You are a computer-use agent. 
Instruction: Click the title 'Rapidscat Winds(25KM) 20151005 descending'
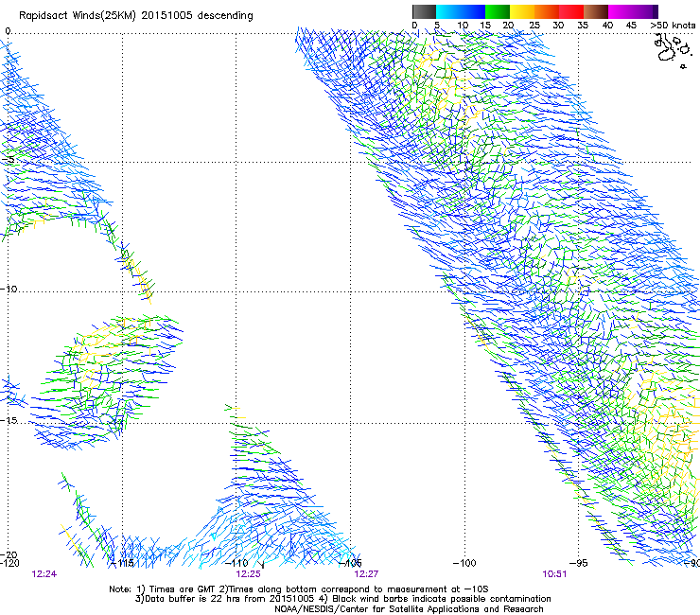[135, 16]
